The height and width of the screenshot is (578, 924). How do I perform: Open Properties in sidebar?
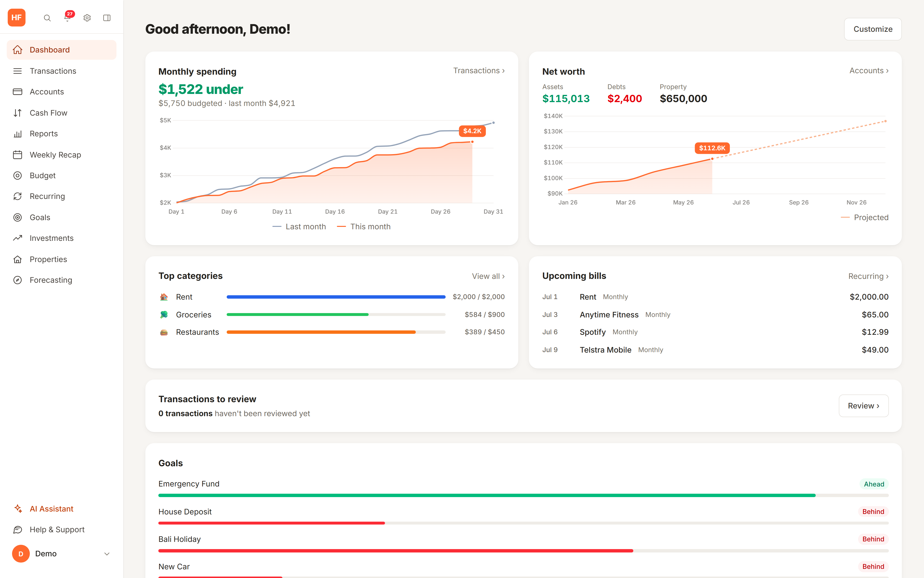pyautogui.click(x=61, y=259)
